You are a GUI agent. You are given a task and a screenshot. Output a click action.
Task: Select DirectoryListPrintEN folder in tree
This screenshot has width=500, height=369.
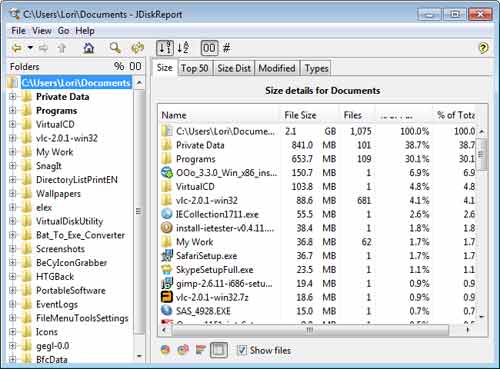click(x=77, y=180)
